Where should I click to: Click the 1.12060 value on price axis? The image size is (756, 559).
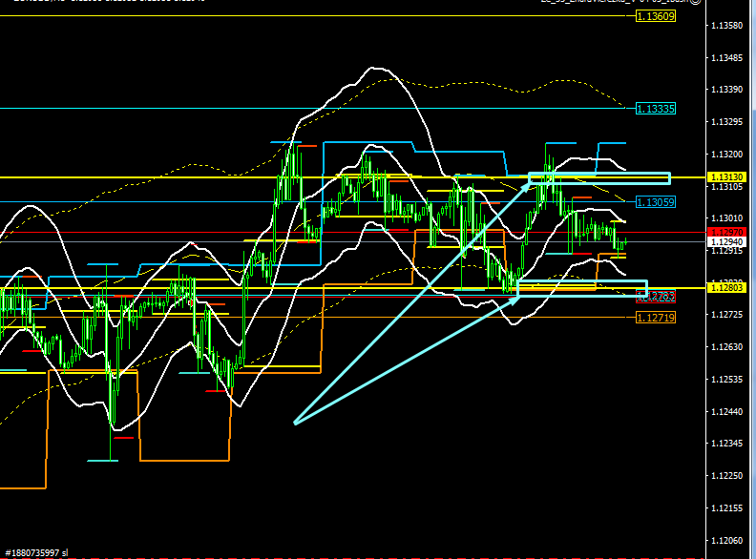(727, 541)
